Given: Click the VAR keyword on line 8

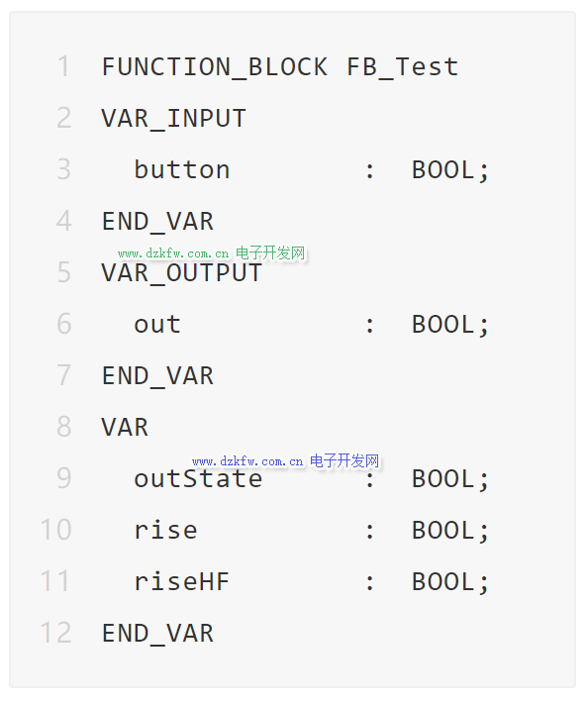Looking at the screenshot, I should click(125, 428).
